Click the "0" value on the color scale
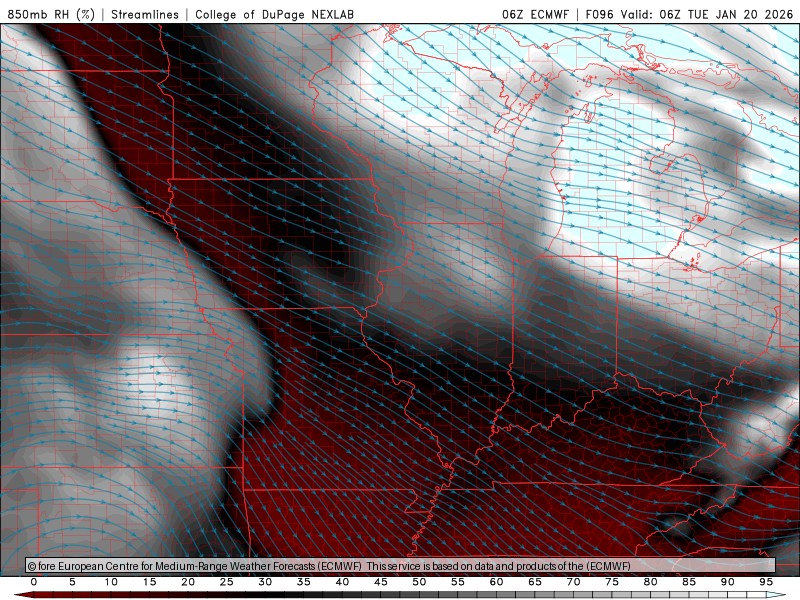This screenshot has height=600, width=800. 34,582
